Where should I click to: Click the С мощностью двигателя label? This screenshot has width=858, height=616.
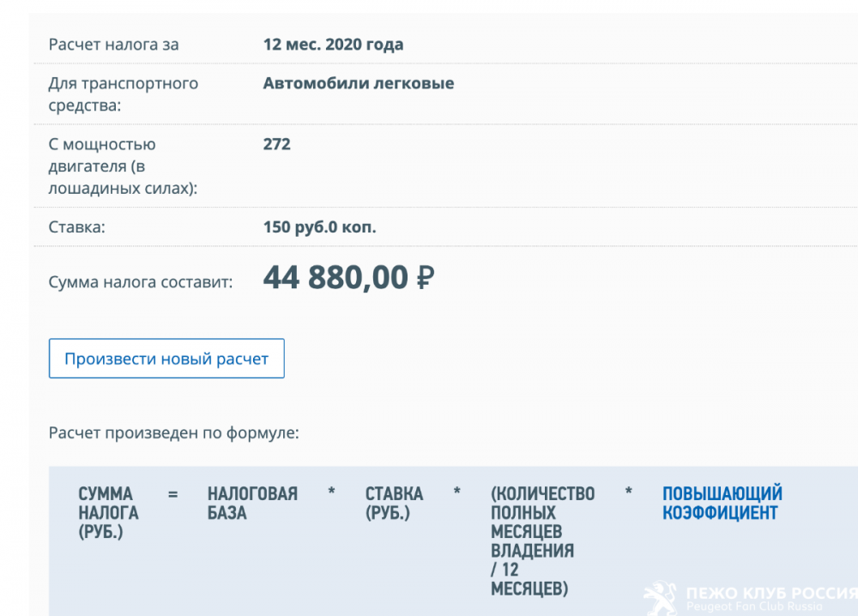coord(123,166)
